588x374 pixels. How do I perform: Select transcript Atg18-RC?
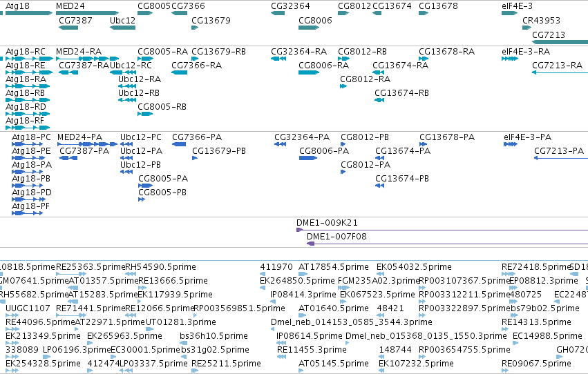pos(30,59)
